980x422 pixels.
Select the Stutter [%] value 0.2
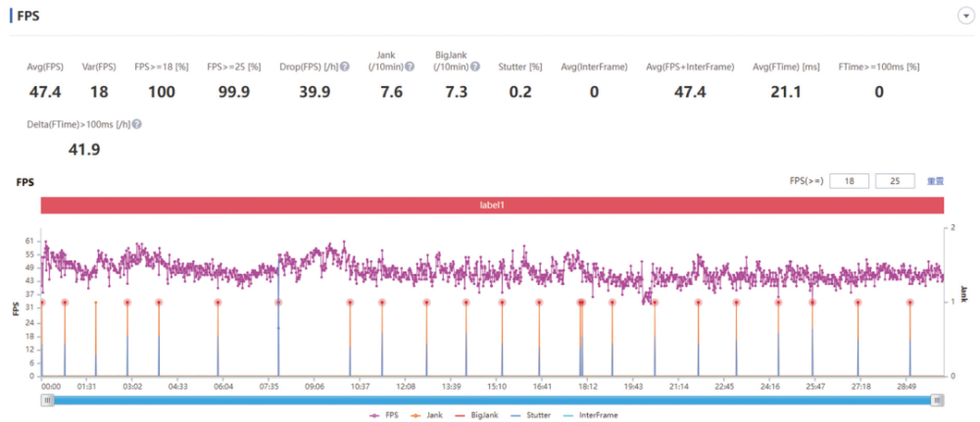[x=520, y=92]
